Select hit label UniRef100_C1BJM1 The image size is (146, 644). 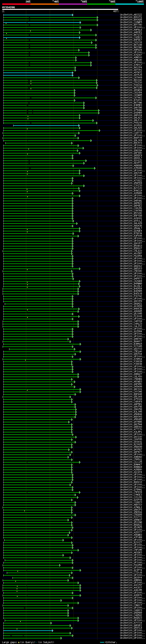pyautogui.click(x=131, y=208)
